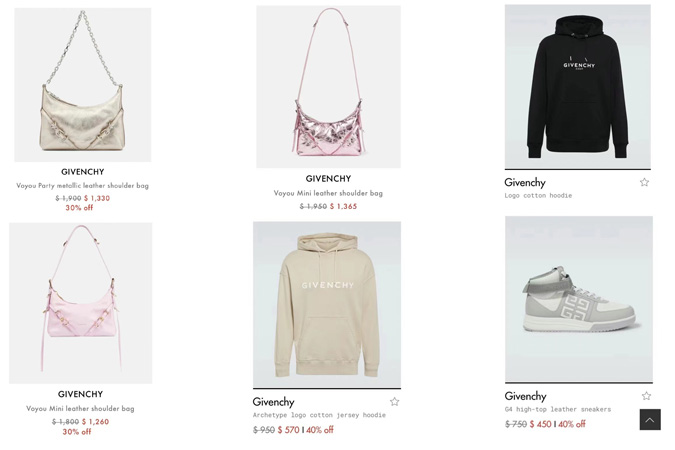Click the wishlist star for the G4 high-top sneakers
Viewport: 675px width, 450px height.
pyautogui.click(x=646, y=395)
